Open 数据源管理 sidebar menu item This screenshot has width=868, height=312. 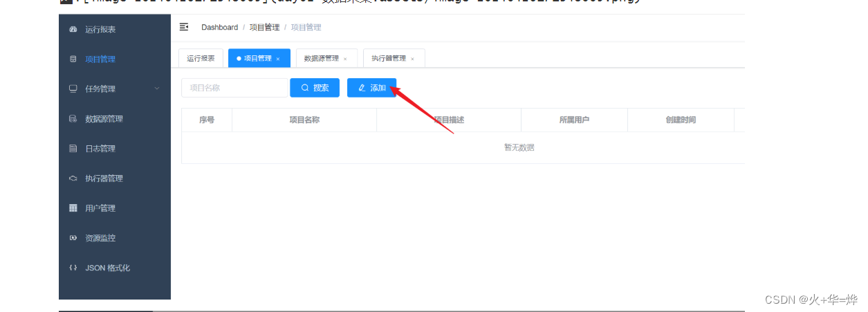pyautogui.click(x=115, y=119)
